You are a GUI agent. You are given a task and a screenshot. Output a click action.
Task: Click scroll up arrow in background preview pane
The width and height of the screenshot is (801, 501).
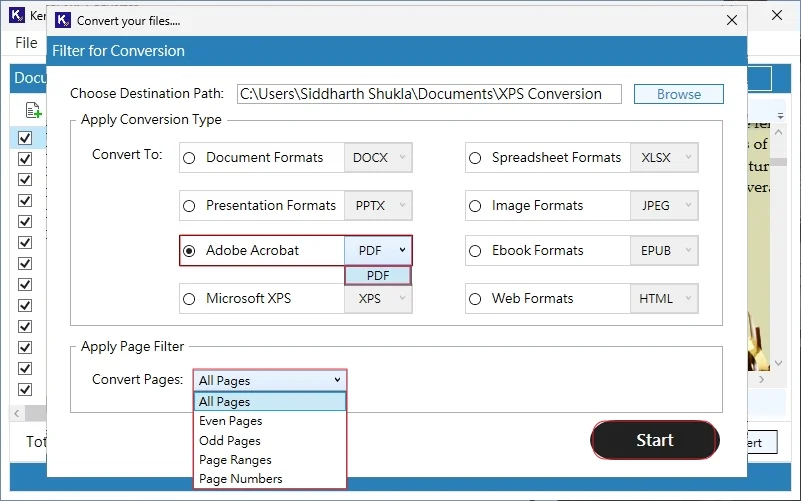(779, 132)
